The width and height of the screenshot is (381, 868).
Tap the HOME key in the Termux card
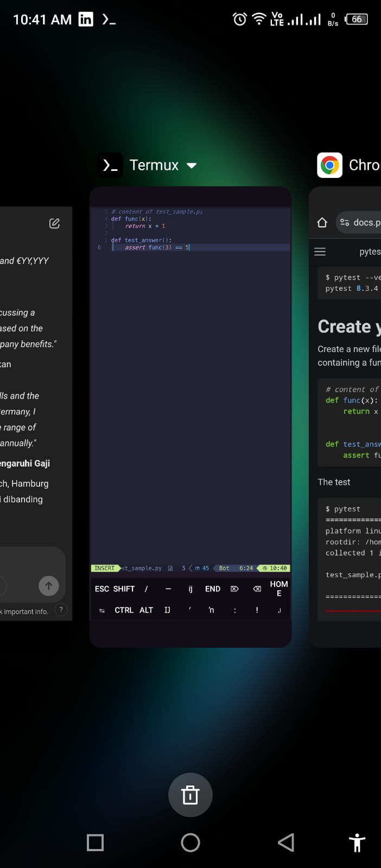(279, 589)
